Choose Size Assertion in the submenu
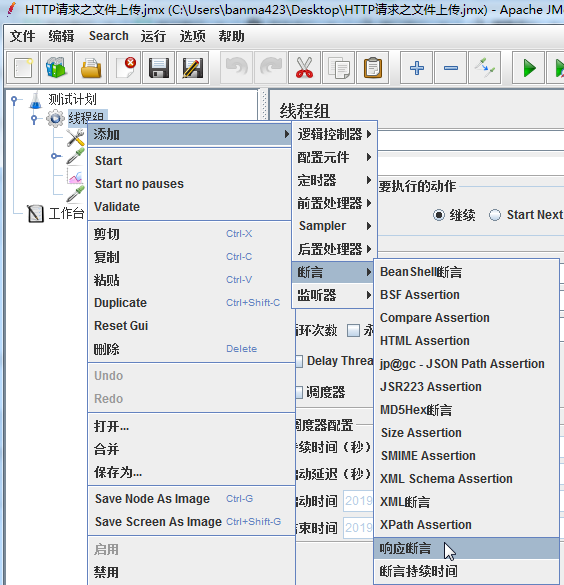 [x=466, y=433]
